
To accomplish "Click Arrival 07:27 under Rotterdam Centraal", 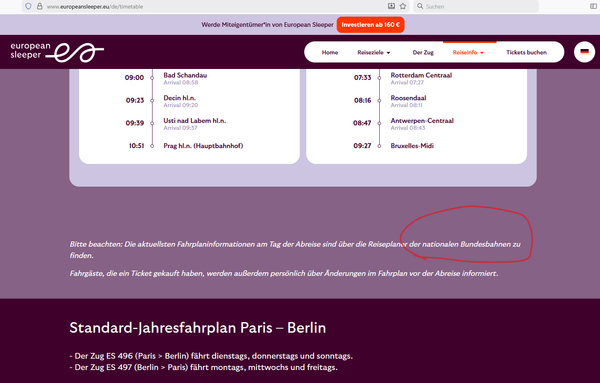I will point(407,82).
